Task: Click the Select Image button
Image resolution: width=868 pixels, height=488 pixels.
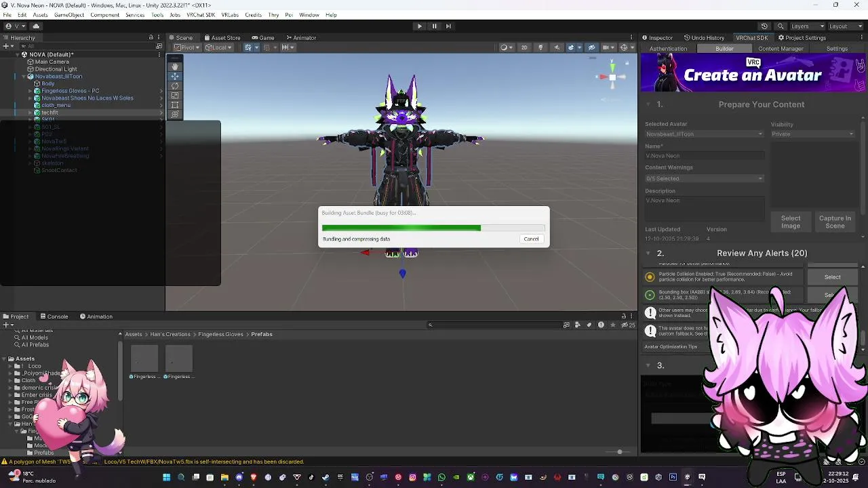Action: click(x=791, y=222)
